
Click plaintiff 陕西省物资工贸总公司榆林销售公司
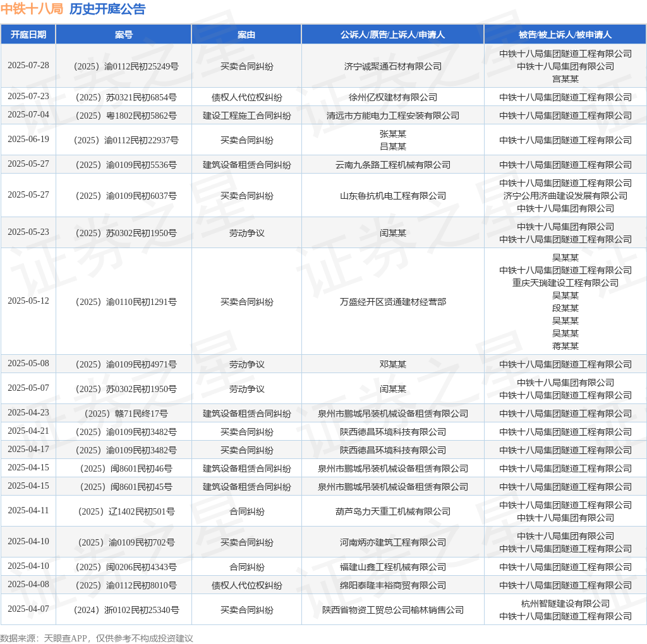click(392, 610)
